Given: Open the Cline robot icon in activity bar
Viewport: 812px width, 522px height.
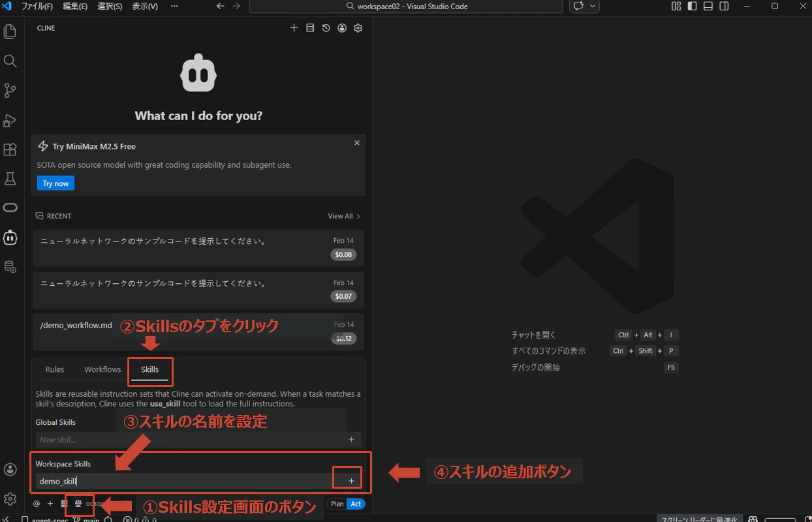Looking at the screenshot, I should 10,238.
